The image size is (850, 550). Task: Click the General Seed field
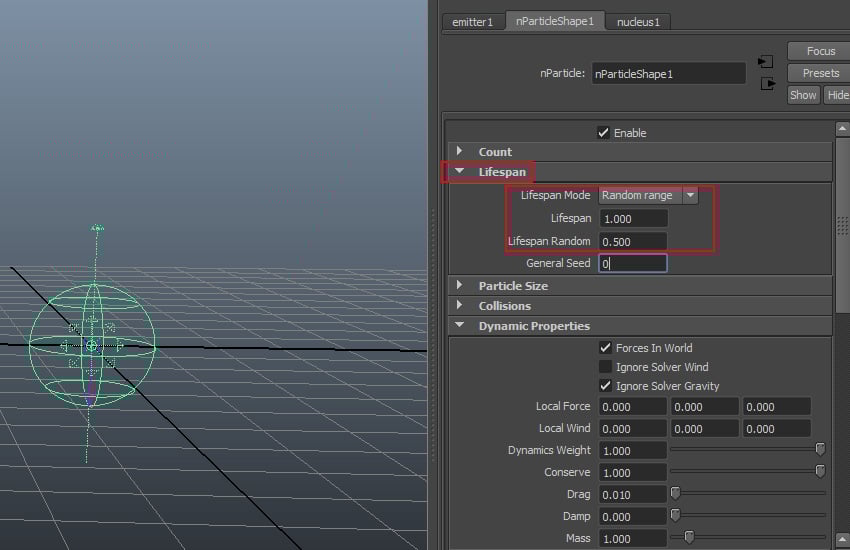point(633,263)
